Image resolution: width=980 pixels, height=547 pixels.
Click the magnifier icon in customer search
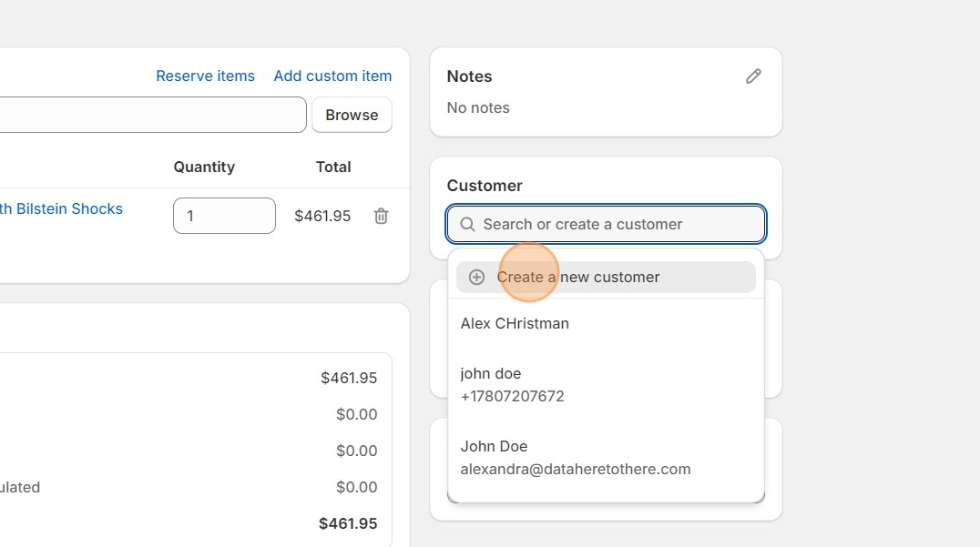click(x=467, y=225)
